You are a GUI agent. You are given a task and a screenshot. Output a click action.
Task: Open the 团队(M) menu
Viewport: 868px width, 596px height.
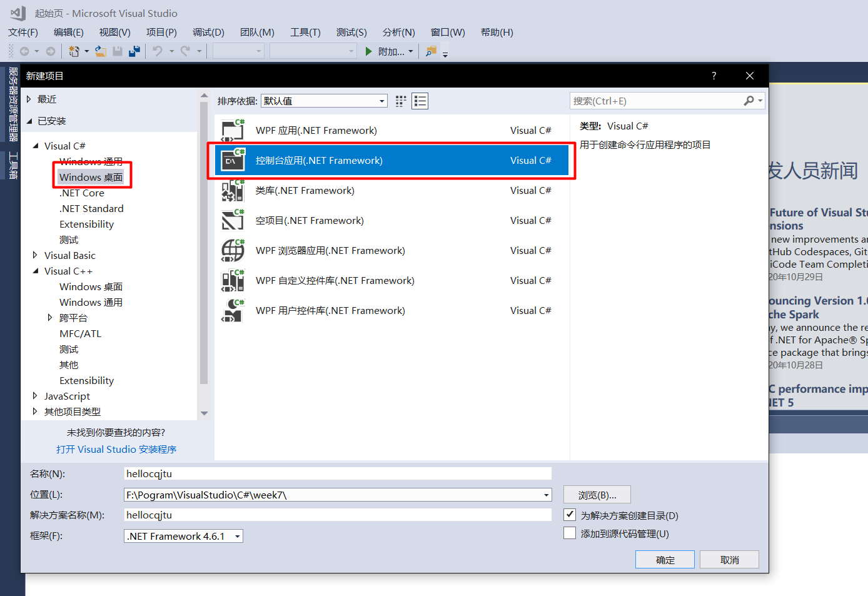(257, 32)
